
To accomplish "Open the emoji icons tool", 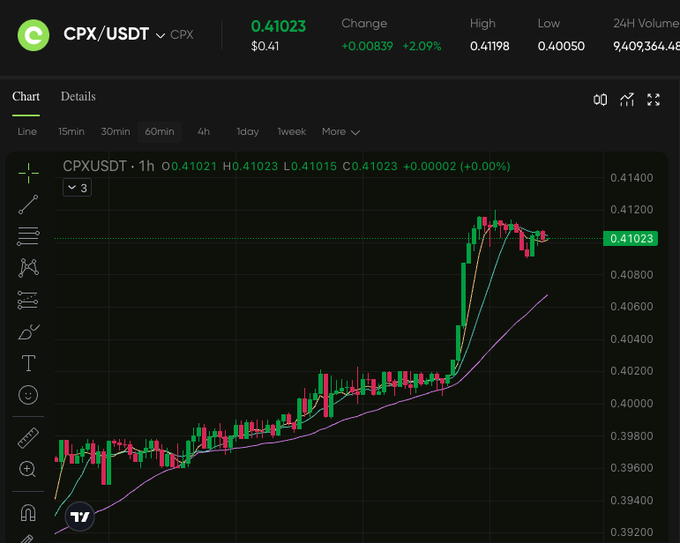I will coord(28,395).
